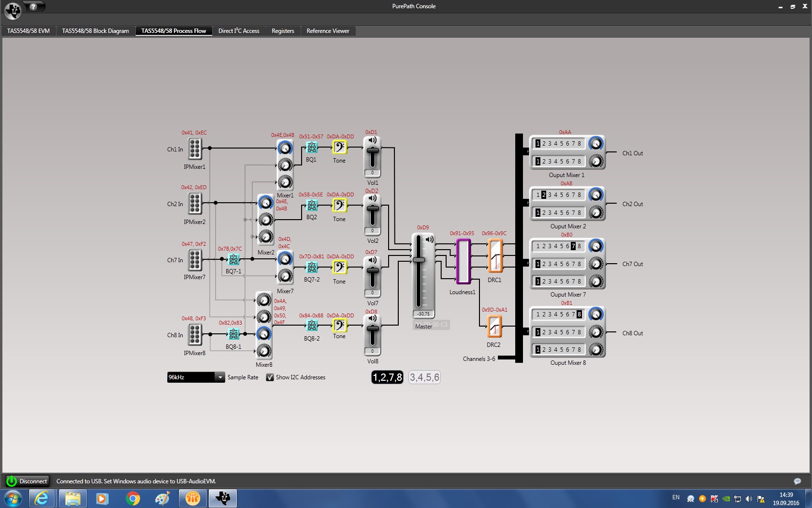Screen dimensions: 812x508
Task: Click the top knob of Mixer7
Action: click(285, 259)
